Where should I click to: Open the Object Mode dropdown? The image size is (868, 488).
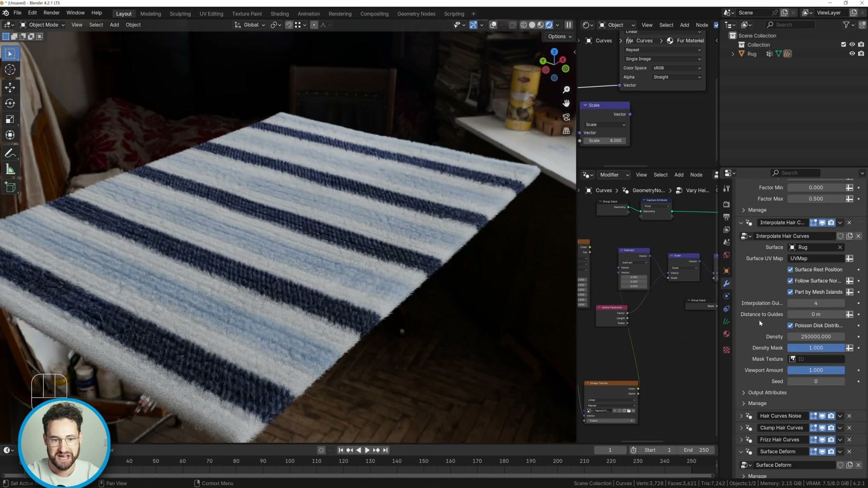[42, 25]
